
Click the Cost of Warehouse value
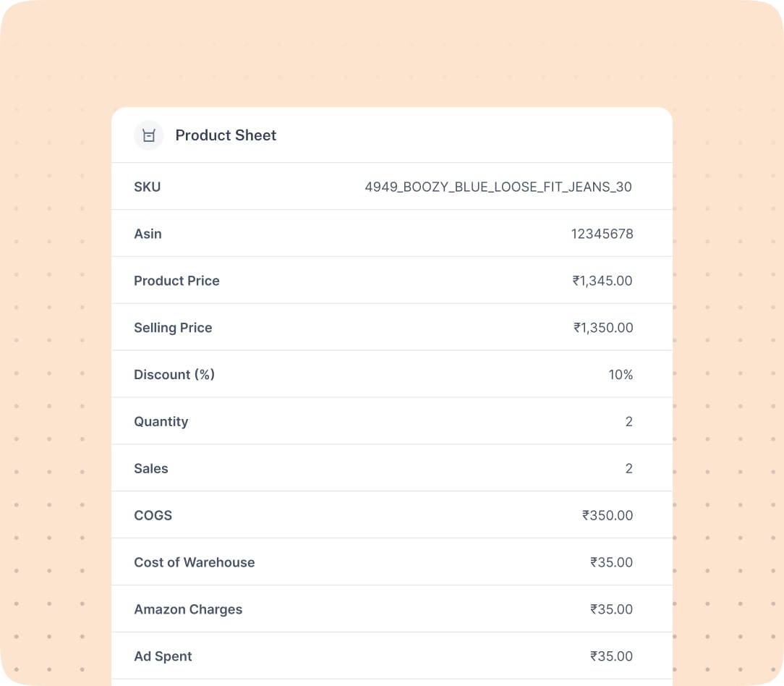click(611, 563)
